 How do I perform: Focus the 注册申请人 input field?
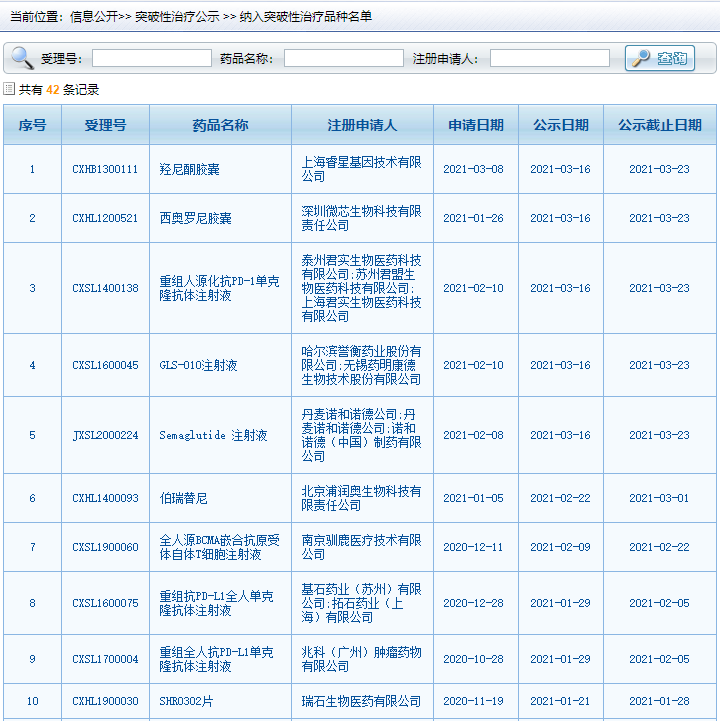pyautogui.click(x=550, y=58)
